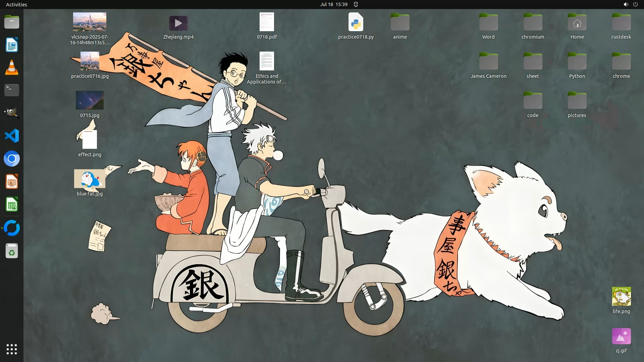Open system menu via power icon
The image size is (644, 362).
click(x=635, y=4)
